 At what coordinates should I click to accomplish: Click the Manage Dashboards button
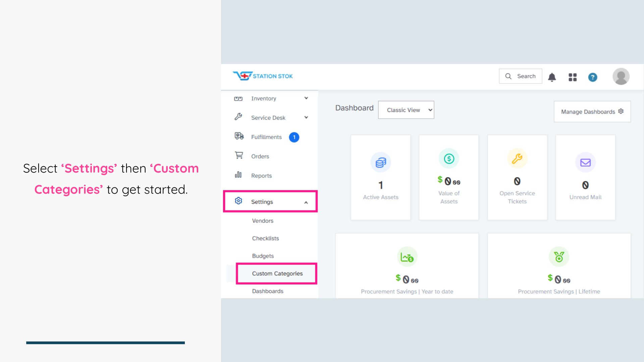click(592, 112)
